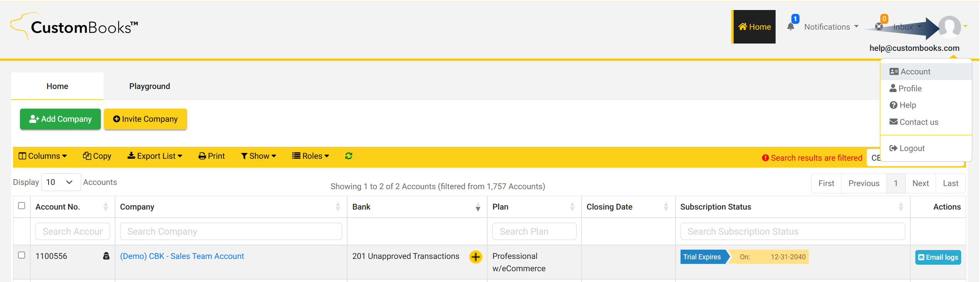Viewport: 980px width, 282px height.
Task: Change Display count dropdown showing 10
Action: [x=61, y=182]
